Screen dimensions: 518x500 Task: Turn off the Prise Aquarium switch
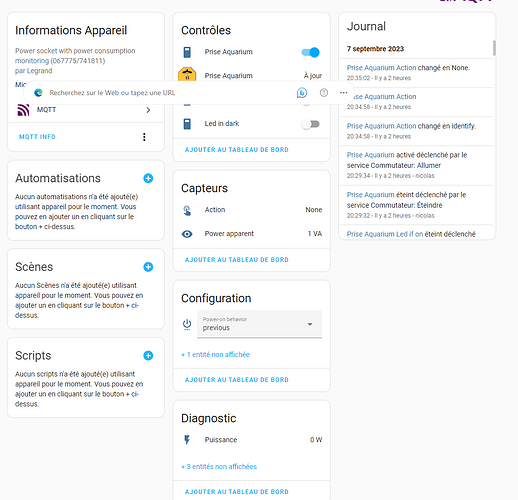310,52
